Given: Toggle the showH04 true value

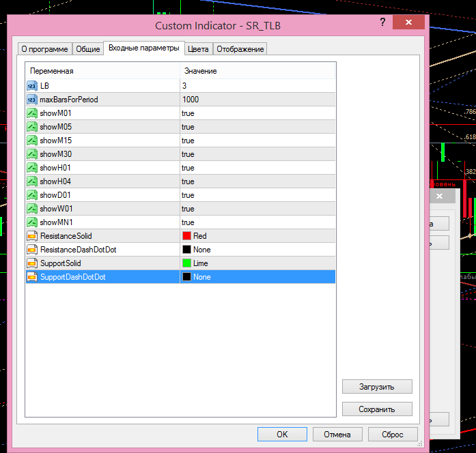Looking at the screenshot, I should (x=188, y=181).
